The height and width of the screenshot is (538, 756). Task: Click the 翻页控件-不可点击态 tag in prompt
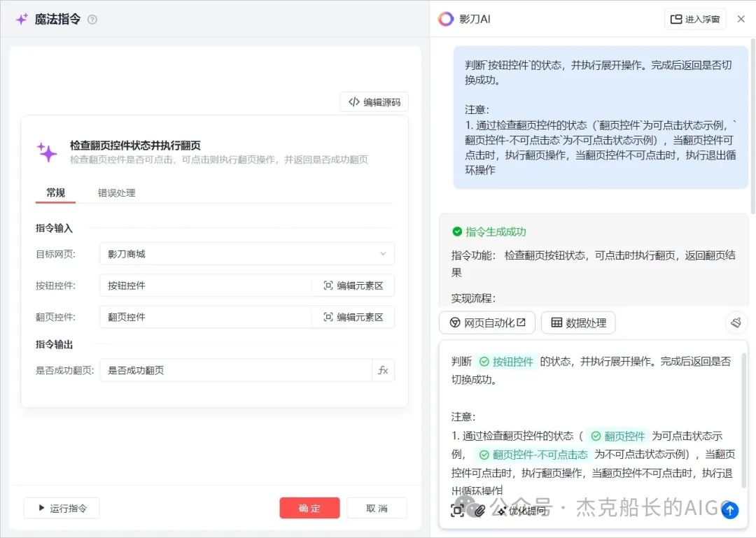[x=533, y=455]
